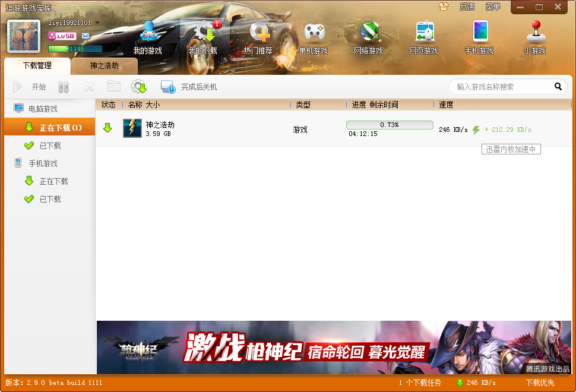Click the 反馈 feedback link
Screen dimensions: 576x392
(467, 7)
